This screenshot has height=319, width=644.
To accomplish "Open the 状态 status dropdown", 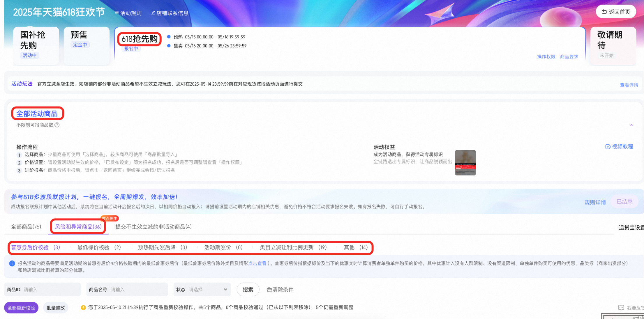I will coord(202,290).
